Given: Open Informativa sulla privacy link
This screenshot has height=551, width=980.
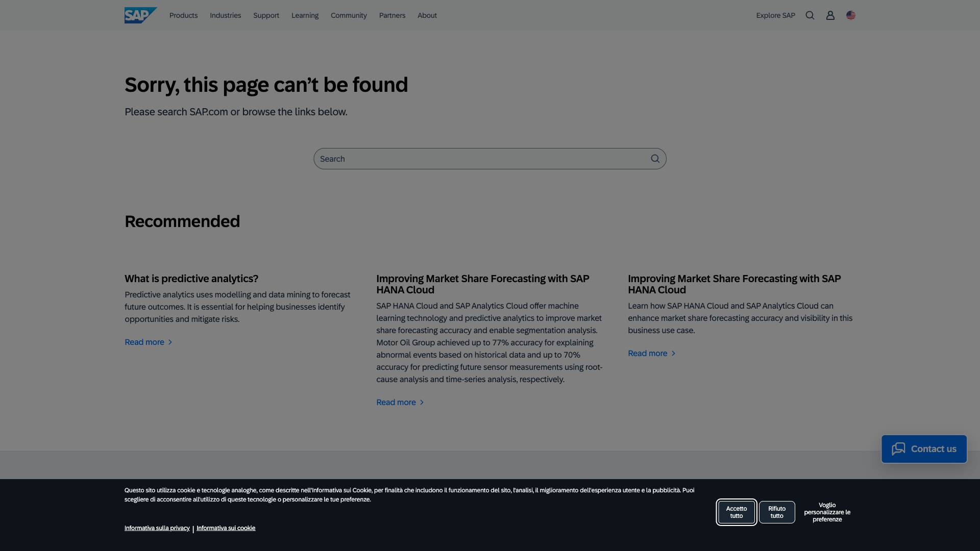Looking at the screenshot, I should [x=157, y=528].
